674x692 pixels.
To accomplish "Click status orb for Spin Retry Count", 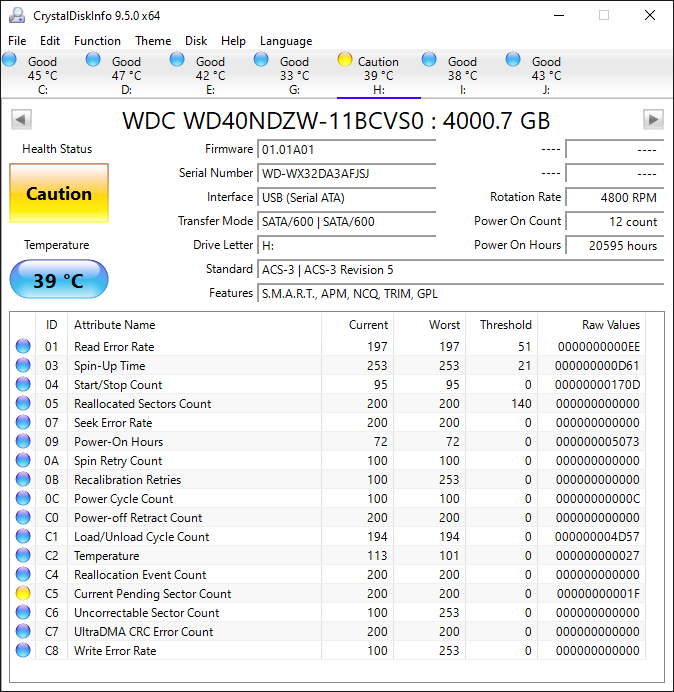I will (23, 460).
